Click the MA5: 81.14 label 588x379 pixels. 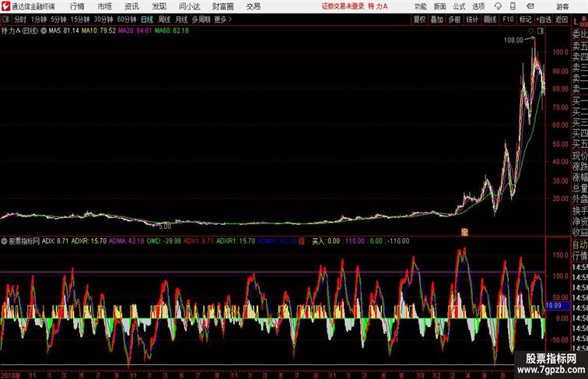64,31
